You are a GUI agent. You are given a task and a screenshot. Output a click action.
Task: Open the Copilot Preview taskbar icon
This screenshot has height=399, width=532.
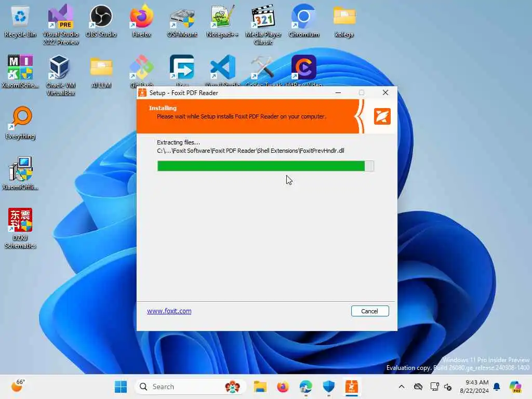click(x=516, y=387)
